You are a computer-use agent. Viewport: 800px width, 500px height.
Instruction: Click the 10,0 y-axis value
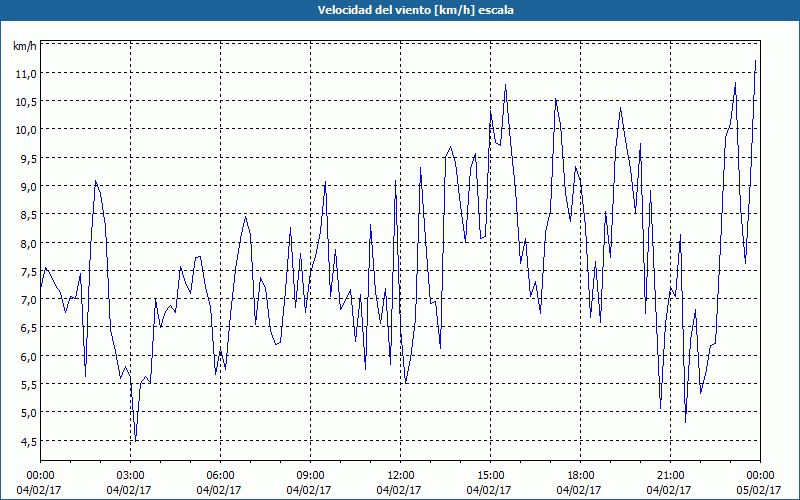pos(27,130)
